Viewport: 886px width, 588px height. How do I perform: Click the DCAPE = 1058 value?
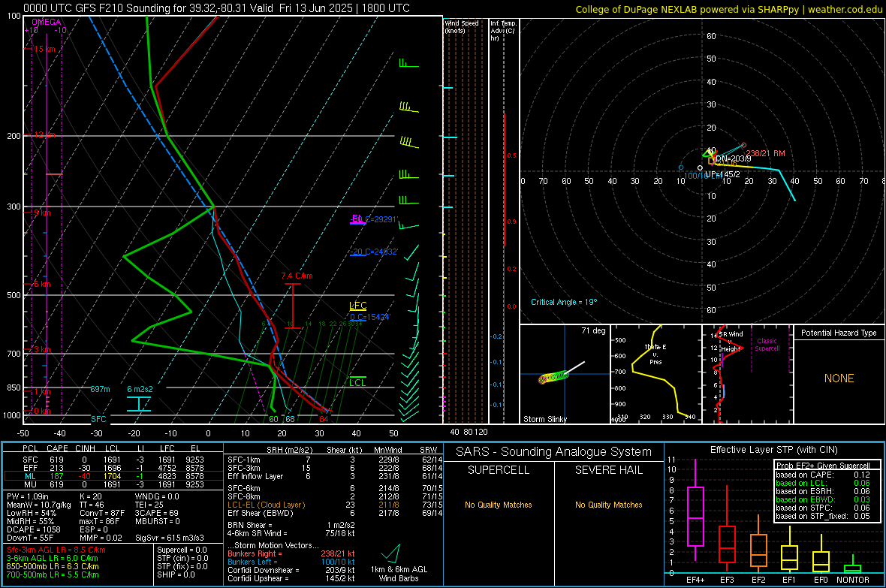tap(34, 529)
